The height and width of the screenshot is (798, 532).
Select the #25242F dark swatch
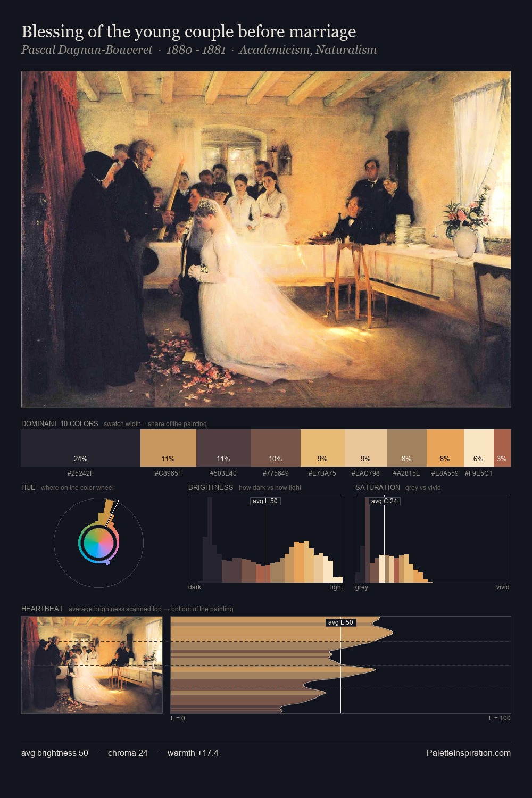click(81, 448)
